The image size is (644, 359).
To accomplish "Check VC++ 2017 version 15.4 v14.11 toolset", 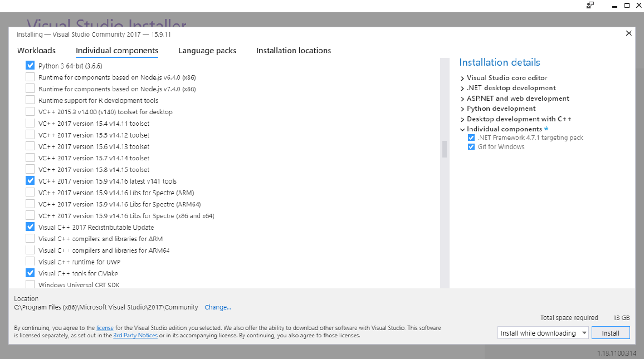I will pos(30,123).
